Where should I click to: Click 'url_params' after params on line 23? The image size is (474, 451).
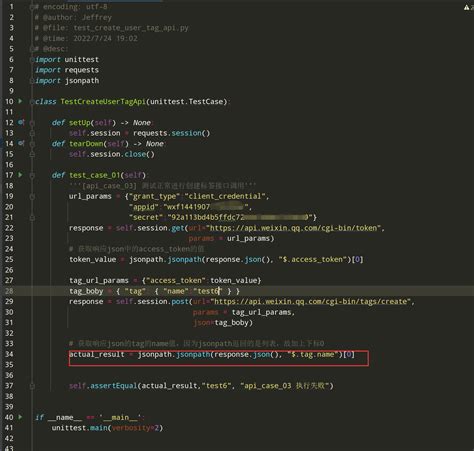pyautogui.click(x=248, y=238)
